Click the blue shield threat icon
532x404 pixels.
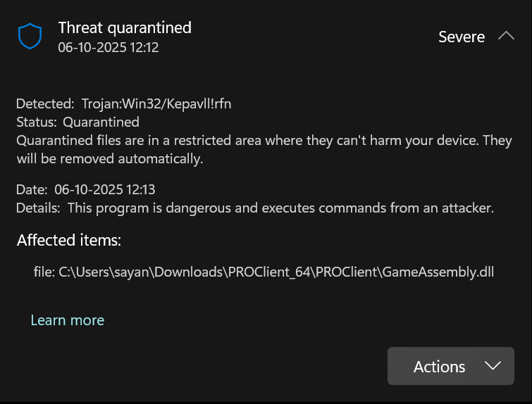tap(30, 36)
